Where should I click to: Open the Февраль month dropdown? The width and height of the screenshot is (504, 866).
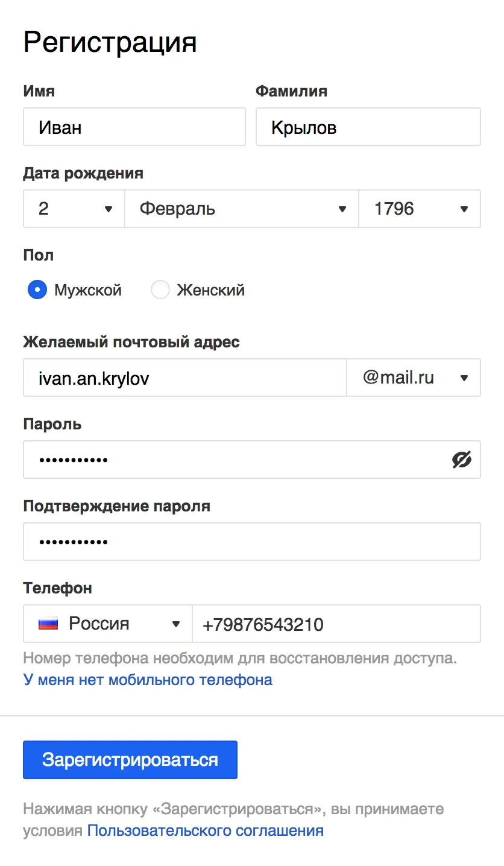click(x=242, y=209)
